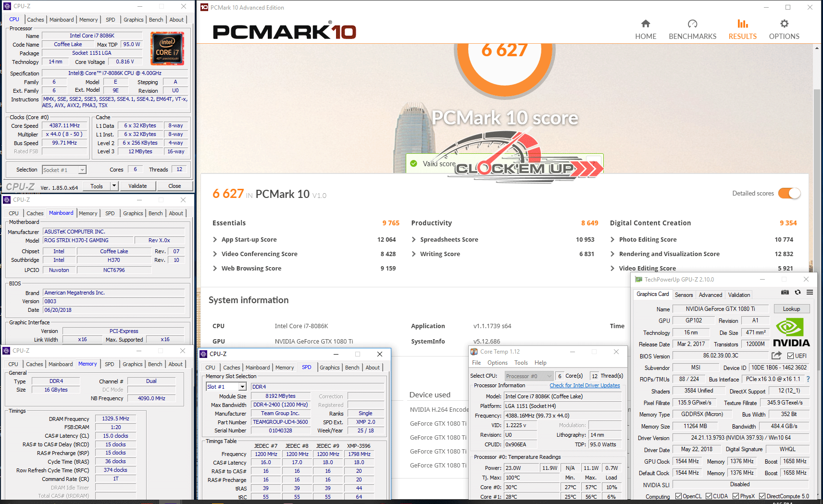The image size is (823, 504).
Task: Click the BIOS export share icon
Action: pos(776,356)
